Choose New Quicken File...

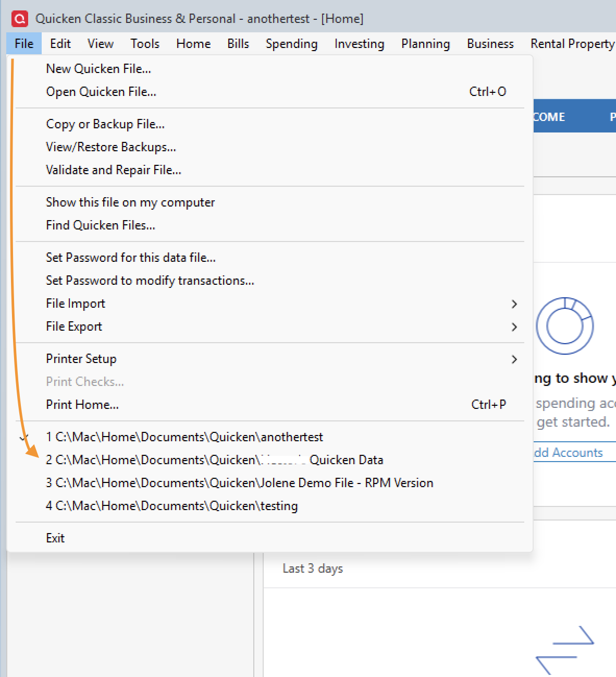point(270,69)
